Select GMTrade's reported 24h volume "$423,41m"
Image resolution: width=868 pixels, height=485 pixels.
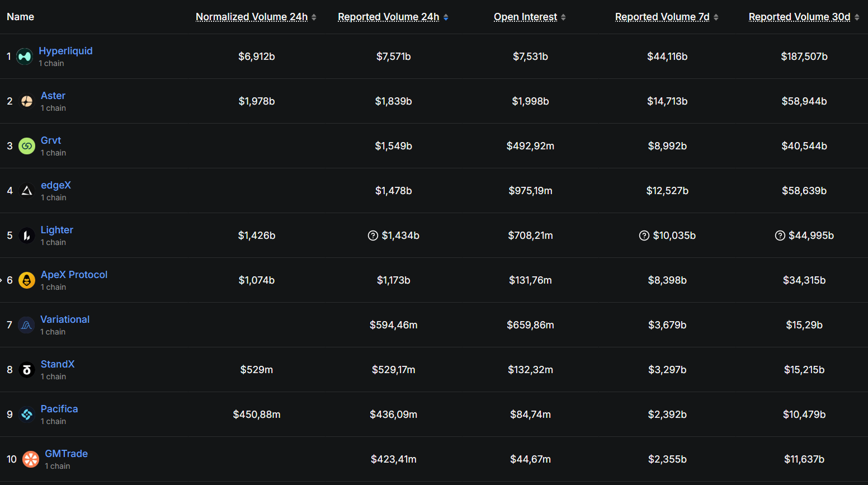pyautogui.click(x=394, y=459)
